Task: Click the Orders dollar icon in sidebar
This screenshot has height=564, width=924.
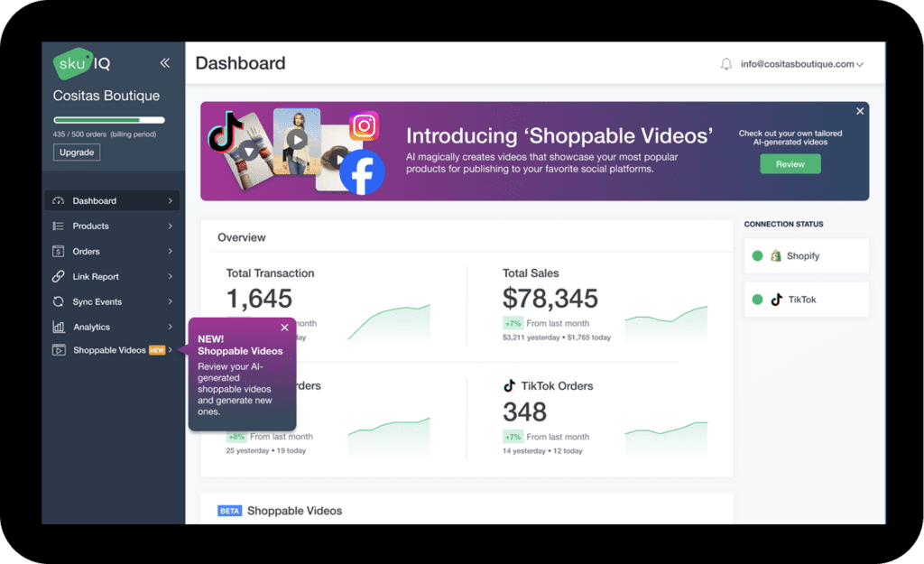Action: pyautogui.click(x=58, y=252)
